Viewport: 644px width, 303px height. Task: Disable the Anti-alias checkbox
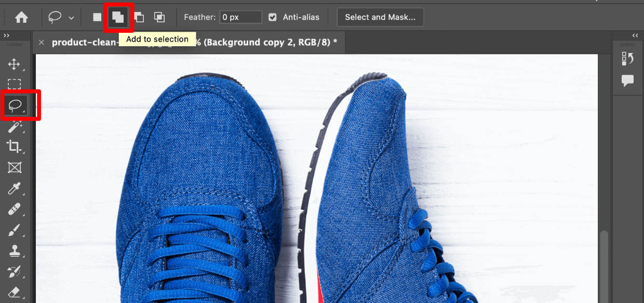273,17
